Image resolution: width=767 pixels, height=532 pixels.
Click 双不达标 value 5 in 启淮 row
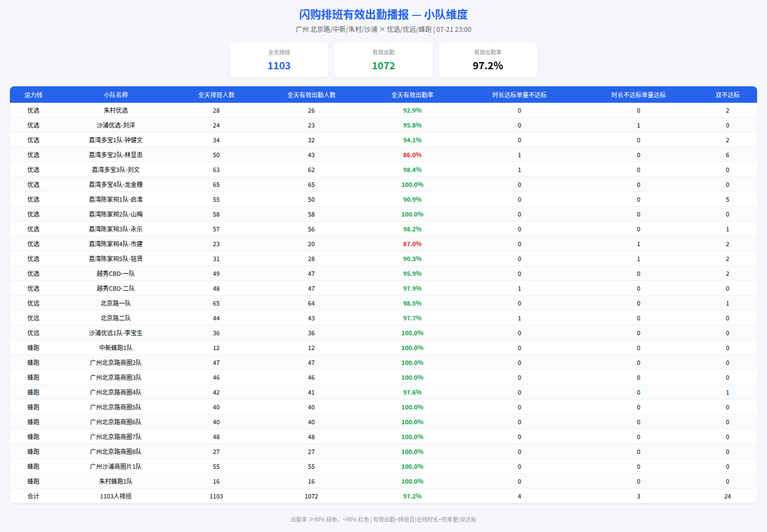point(727,199)
